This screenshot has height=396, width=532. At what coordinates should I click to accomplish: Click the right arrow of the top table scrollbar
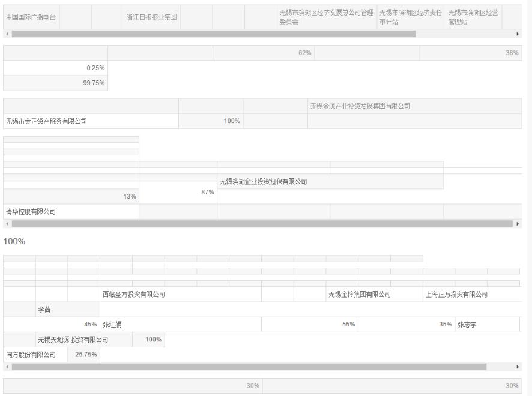pos(518,34)
